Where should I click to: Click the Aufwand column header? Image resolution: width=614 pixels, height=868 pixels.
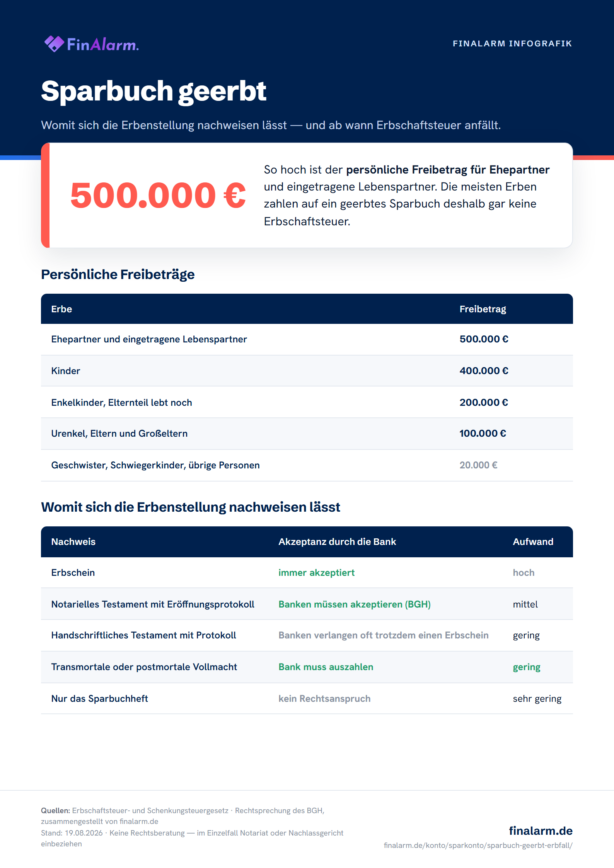533,542
